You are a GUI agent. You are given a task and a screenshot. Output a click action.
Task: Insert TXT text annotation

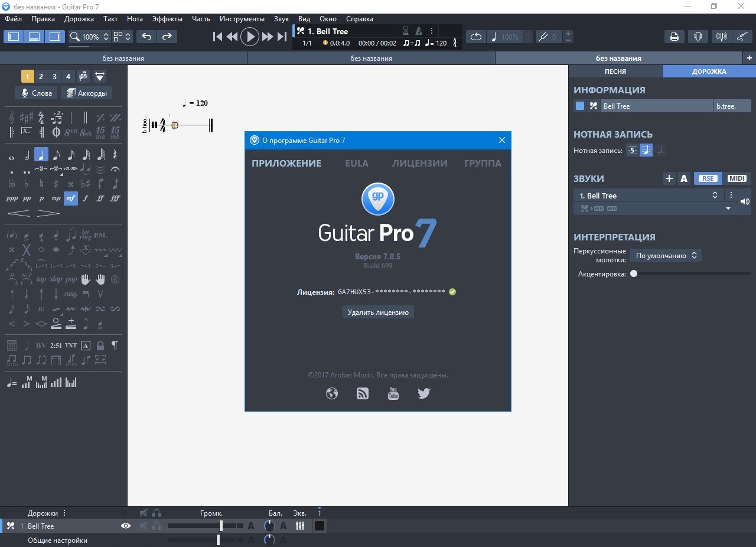[x=71, y=345]
